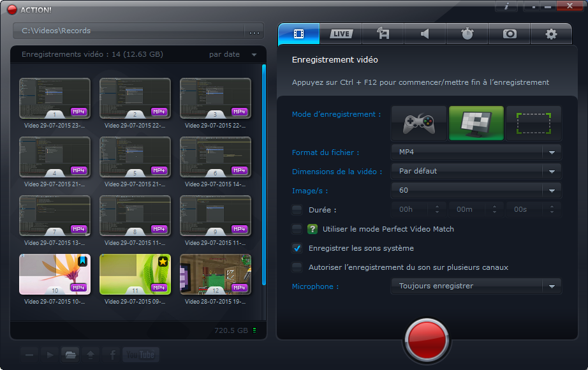Choose the custom region recording mode
The width and height of the screenshot is (588, 370).
click(x=534, y=122)
